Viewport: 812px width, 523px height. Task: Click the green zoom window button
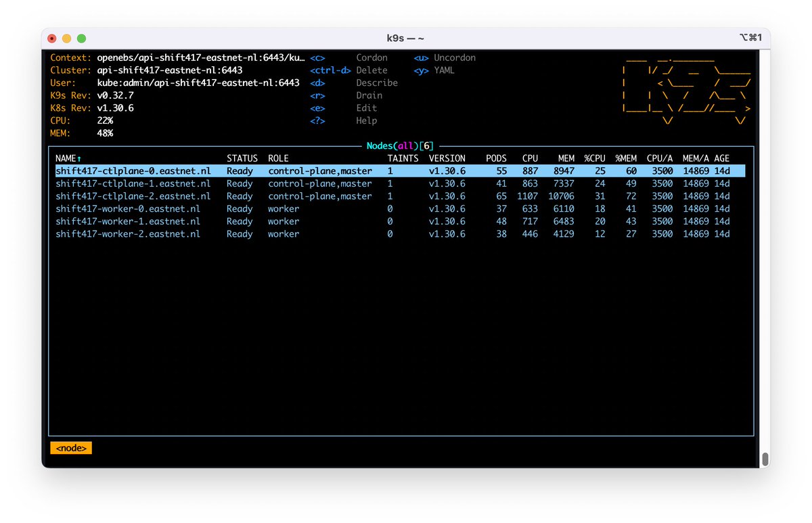(x=81, y=39)
